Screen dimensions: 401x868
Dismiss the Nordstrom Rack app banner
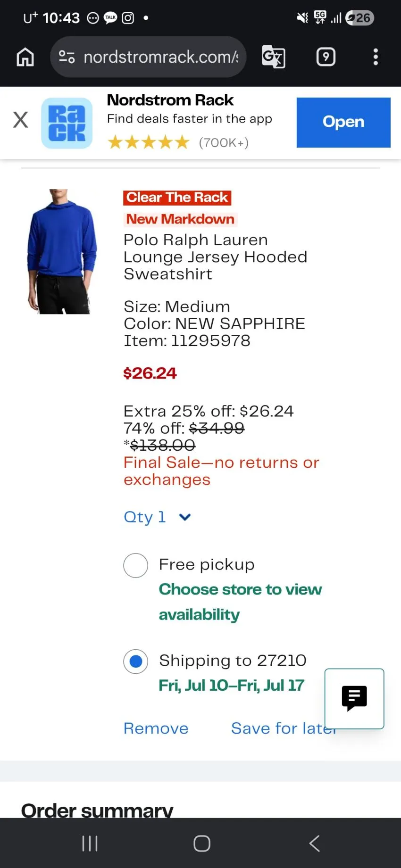pyautogui.click(x=20, y=120)
